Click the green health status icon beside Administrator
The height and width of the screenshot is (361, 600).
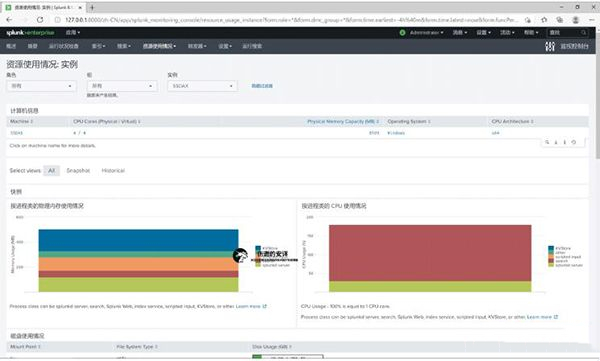(402, 33)
